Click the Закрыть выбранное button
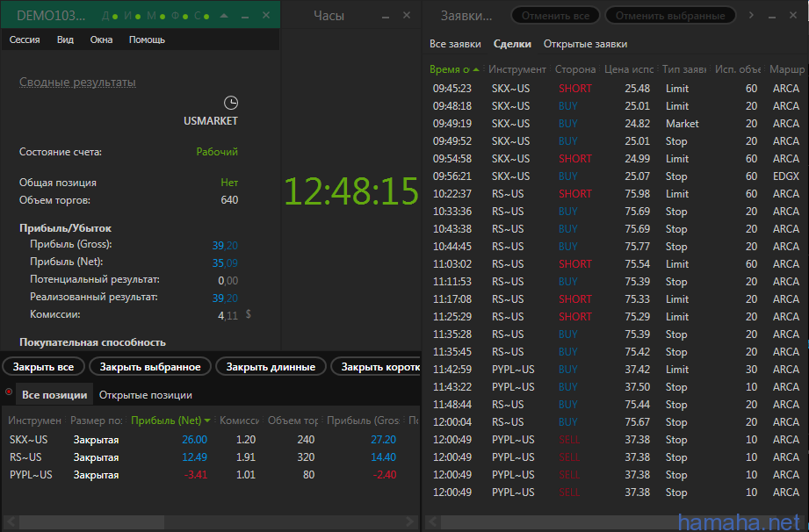The image size is (809, 532). tap(150, 367)
